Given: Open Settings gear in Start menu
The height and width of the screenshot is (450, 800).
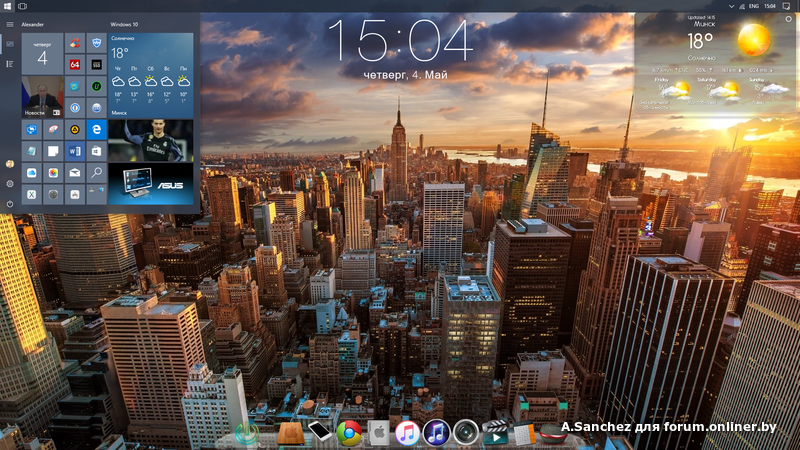Looking at the screenshot, I should pyautogui.click(x=10, y=184).
